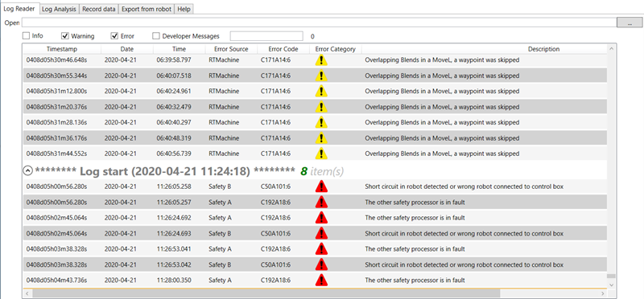This screenshot has width=644, height=299.
Task: Click error icon in 11:26:05.257 row
Action: click(321, 203)
